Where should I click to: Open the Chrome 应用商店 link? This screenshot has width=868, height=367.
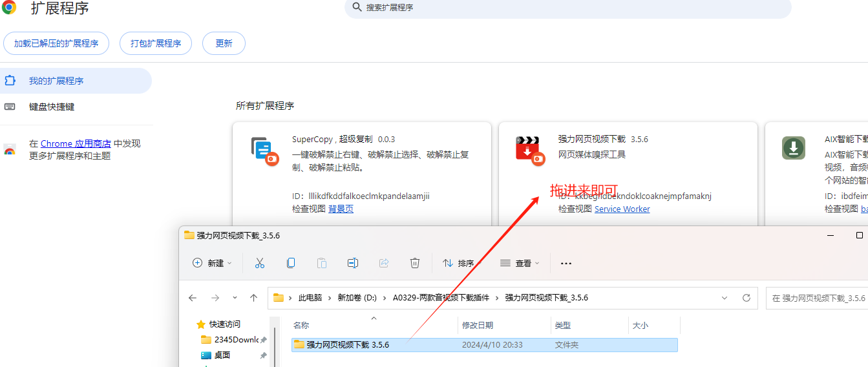76,143
